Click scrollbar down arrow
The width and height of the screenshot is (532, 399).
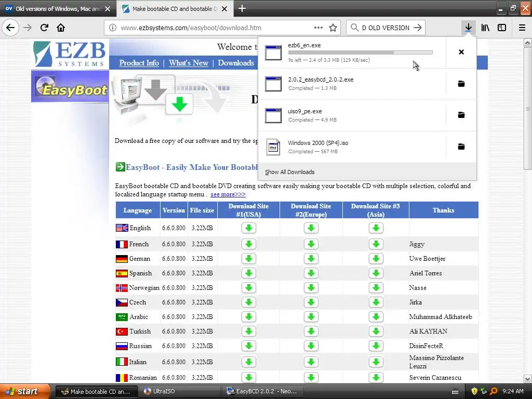pyautogui.click(x=527, y=379)
